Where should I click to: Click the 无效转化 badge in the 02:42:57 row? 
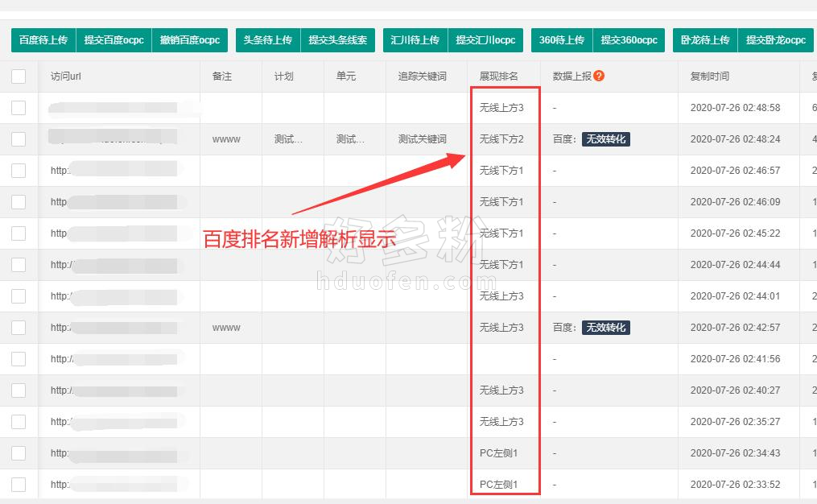pyautogui.click(x=606, y=328)
